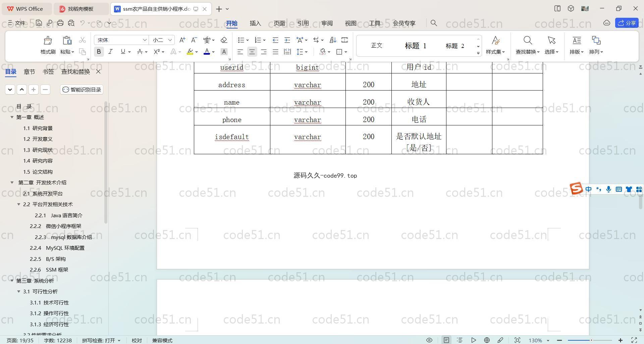
Task: Go to 2.2.6 SSM 框架 heading
Action: 49,270
